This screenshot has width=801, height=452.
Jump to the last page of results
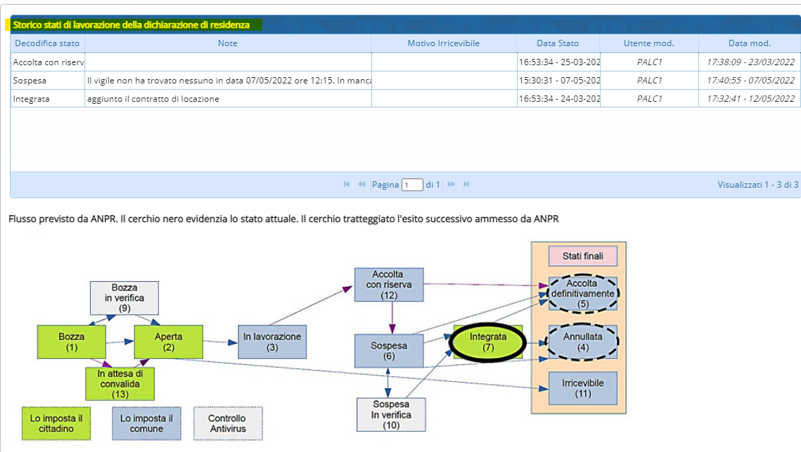[x=466, y=185]
